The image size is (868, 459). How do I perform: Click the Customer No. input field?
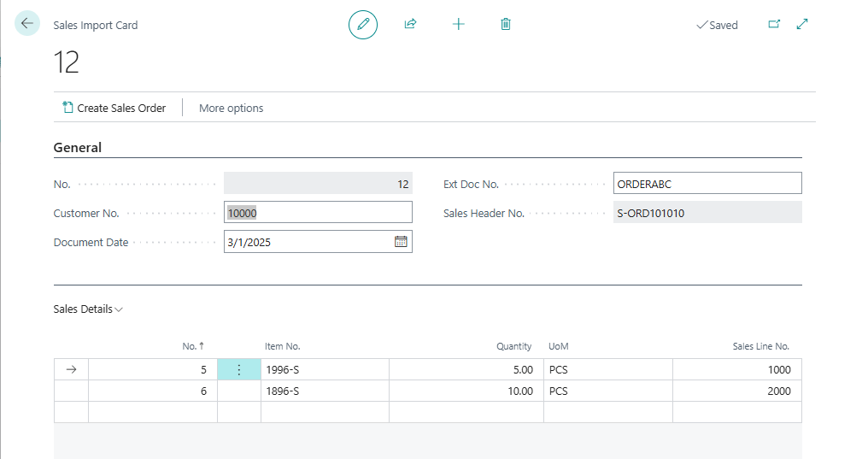tap(318, 213)
